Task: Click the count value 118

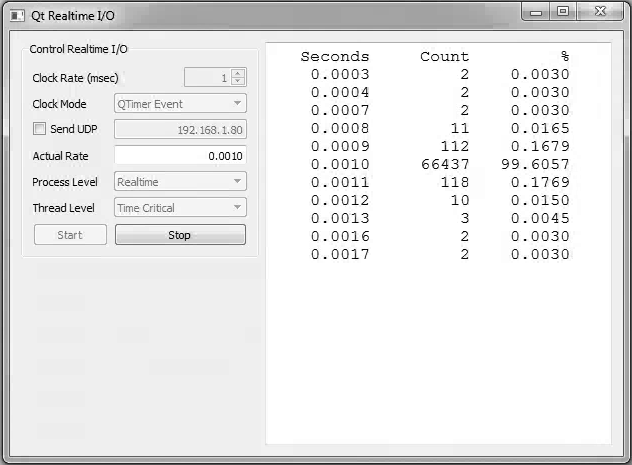Action: click(x=455, y=183)
